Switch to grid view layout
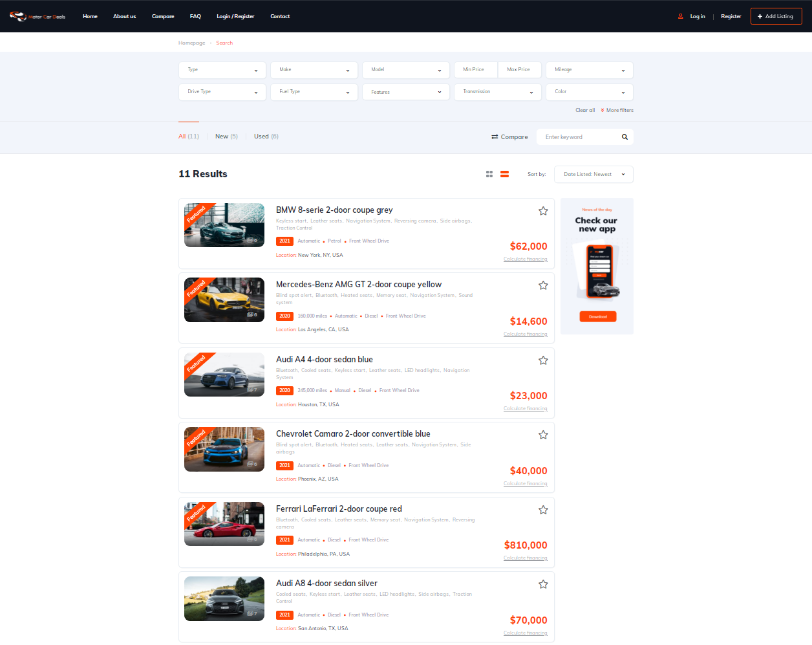The image size is (812, 645). coord(489,174)
